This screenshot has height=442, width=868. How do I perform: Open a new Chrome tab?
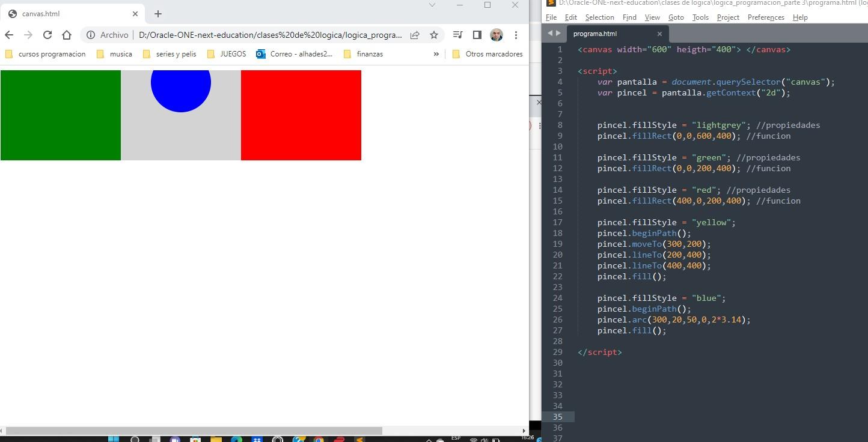coord(157,14)
